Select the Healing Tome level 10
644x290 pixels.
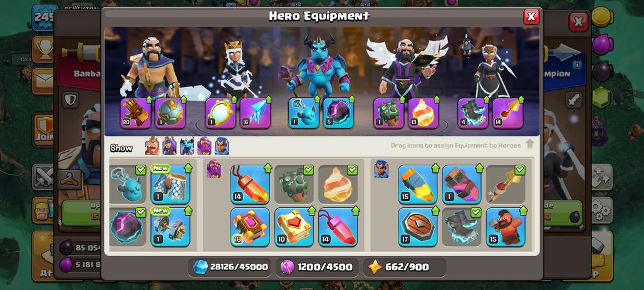294,227
